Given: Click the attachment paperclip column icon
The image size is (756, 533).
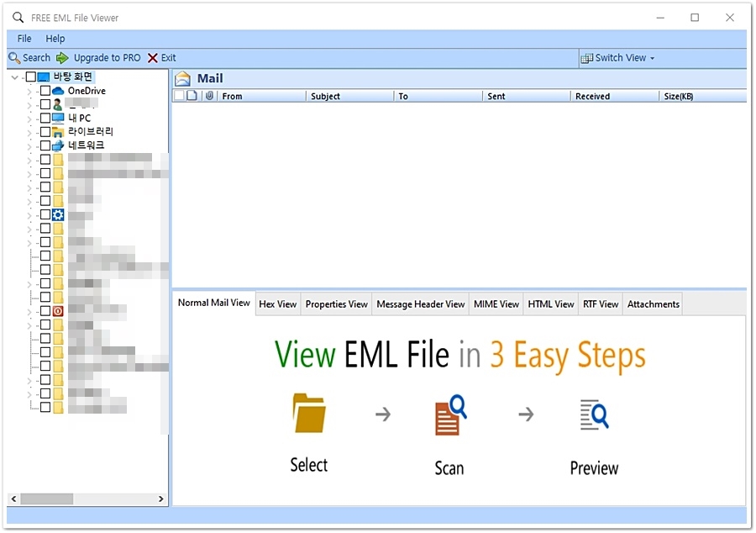Looking at the screenshot, I should pyautogui.click(x=209, y=96).
